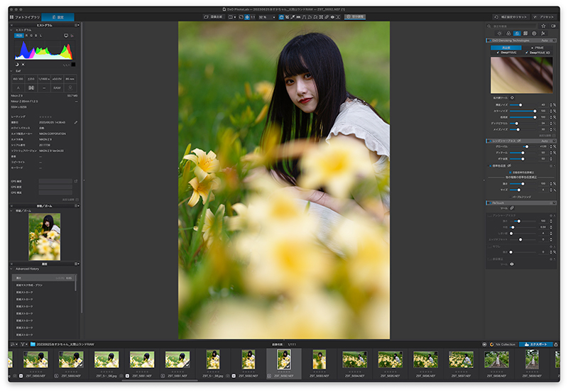Image resolution: width=568 pixels, height=392 pixels.
Task: Show favorite corrections star icon
Action: [x=543, y=26]
